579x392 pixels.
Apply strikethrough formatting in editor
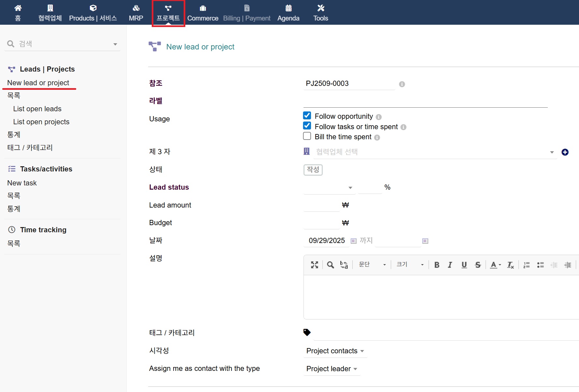(x=478, y=265)
